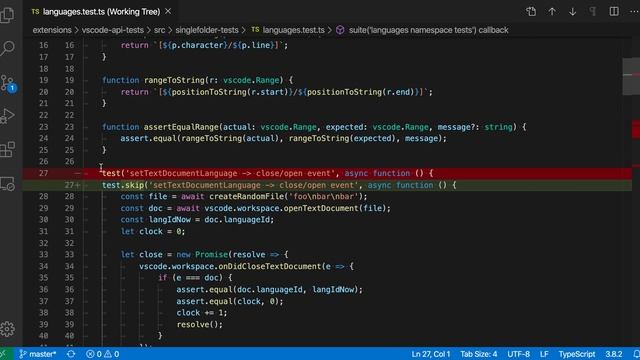
Task: Click the src breadcrumb
Action: pyautogui.click(x=160, y=30)
